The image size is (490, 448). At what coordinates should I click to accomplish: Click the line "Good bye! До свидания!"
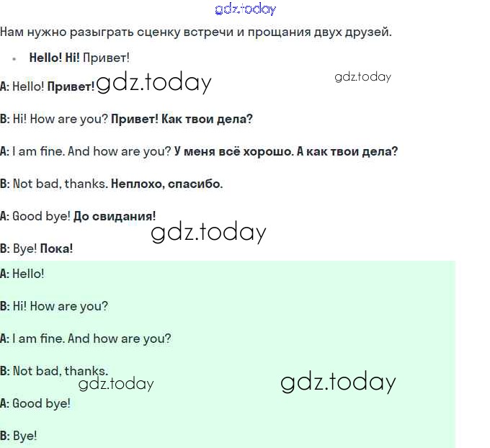point(78,216)
